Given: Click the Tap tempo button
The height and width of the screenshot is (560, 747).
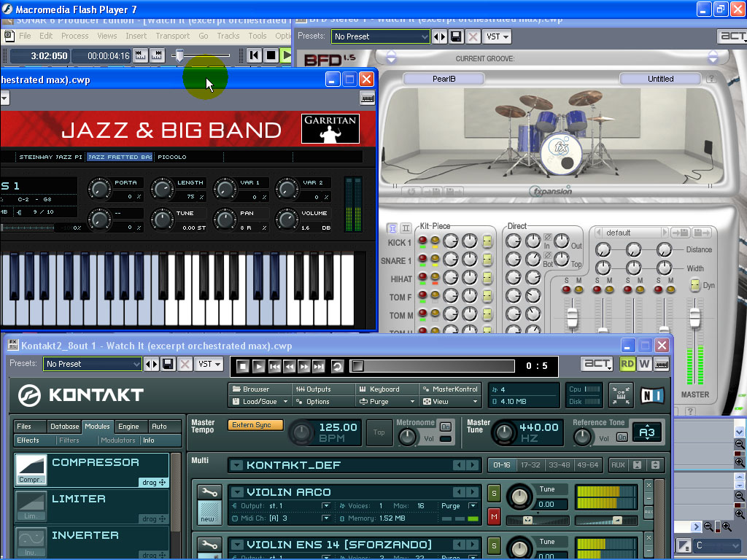Looking at the screenshot, I should [379, 432].
